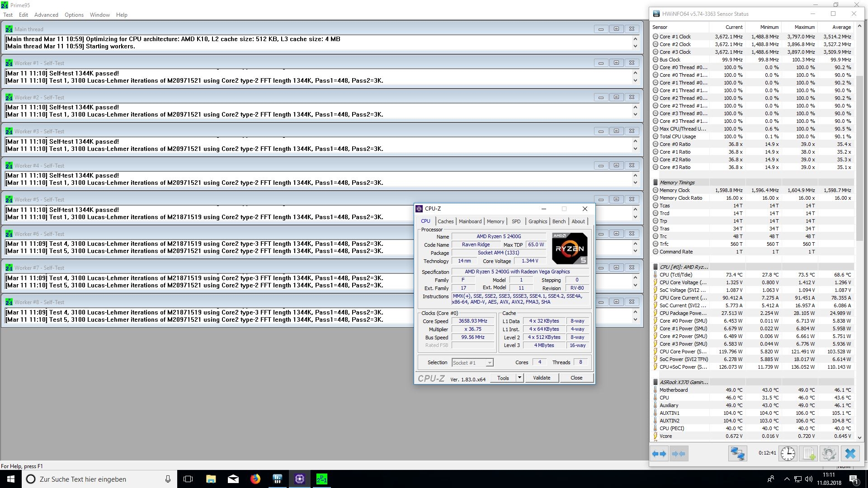Click the Tools button in CPU-Z
Image resolution: width=868 pixels, height=488 pixels.
(503, 378)
